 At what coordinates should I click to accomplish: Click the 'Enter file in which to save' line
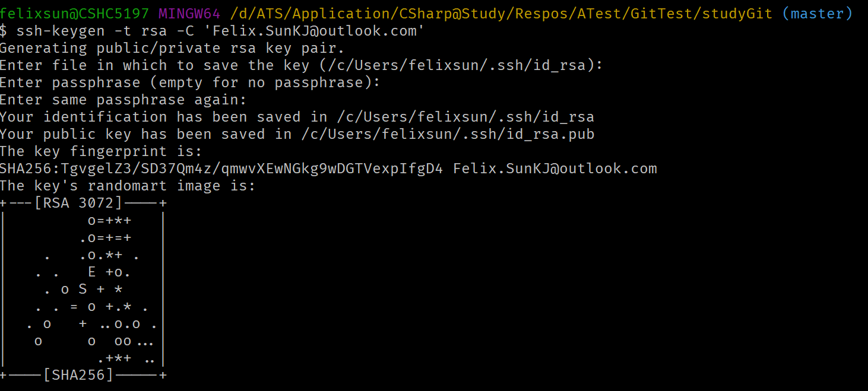[x=302, y=65]
